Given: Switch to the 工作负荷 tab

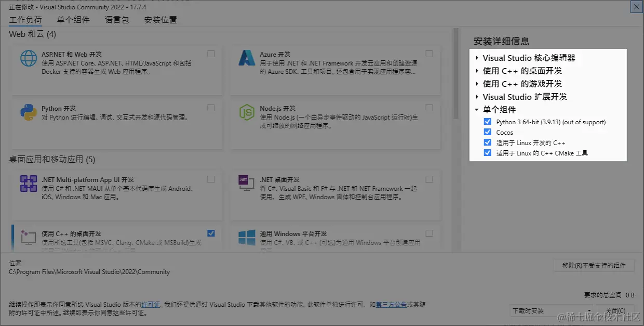Looking at the screenshot, I should point(25,20).
